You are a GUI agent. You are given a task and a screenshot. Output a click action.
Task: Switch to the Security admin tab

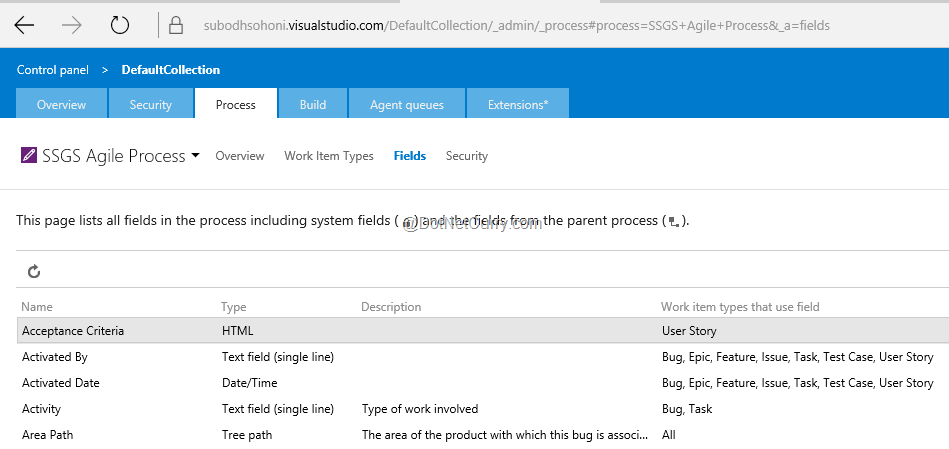150,104
